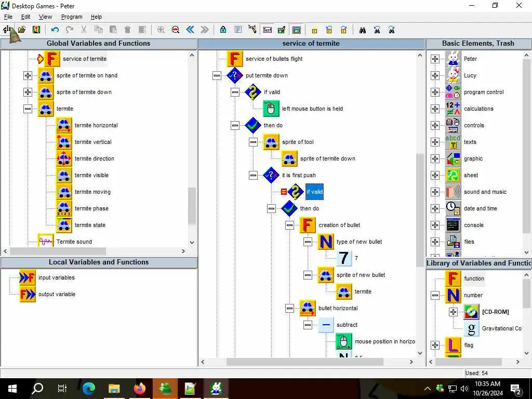
Task: Click the Gravitational constant g icon
Action: (x=471, y=328)
